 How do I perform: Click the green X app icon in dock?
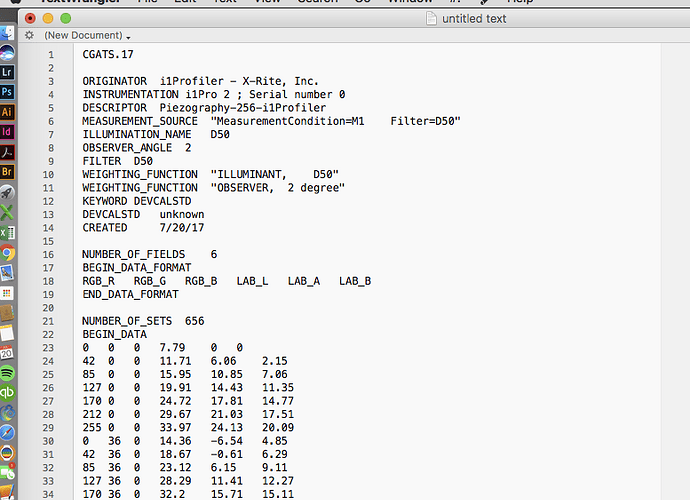click(x=7, y=213)
